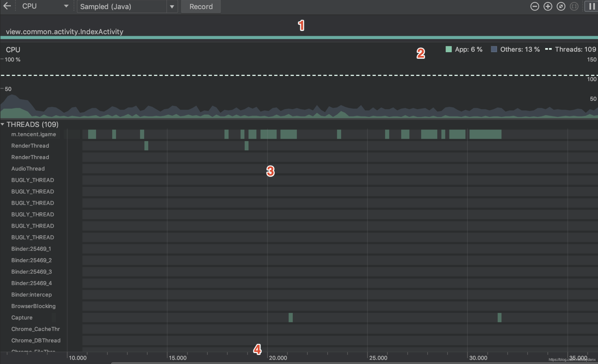
Task: Click the zoom in timeline icon
Action: click(547, 6)
